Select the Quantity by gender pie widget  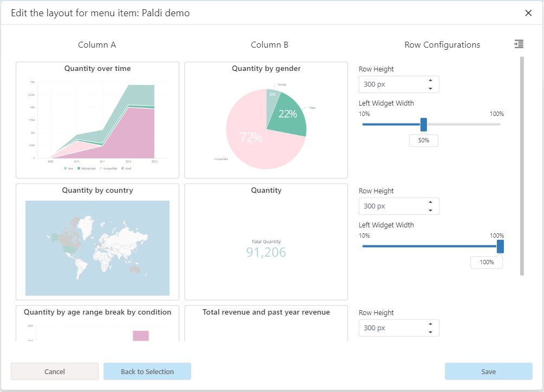click(266, 119)
